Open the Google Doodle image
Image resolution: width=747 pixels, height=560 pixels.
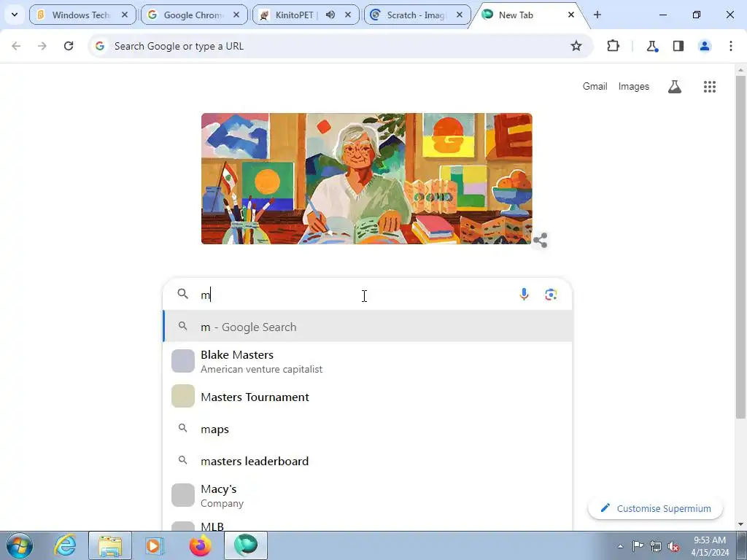pos(366,179)
